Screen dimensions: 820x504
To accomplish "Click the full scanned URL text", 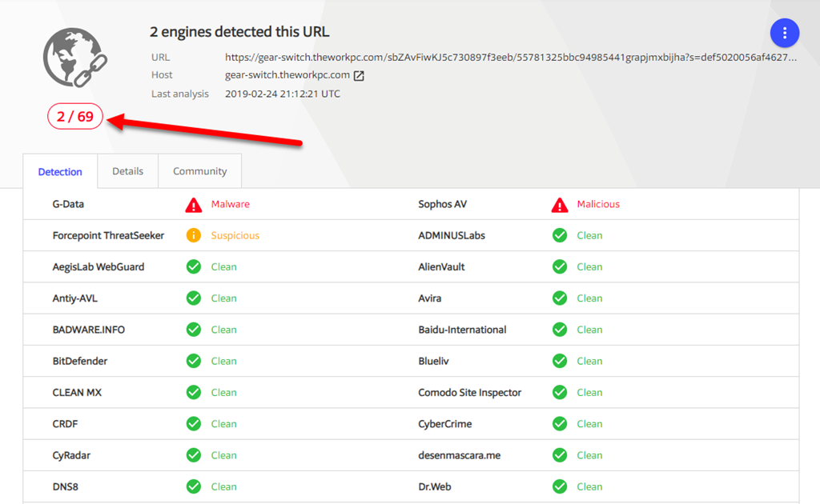I will (x=511, y=58).
